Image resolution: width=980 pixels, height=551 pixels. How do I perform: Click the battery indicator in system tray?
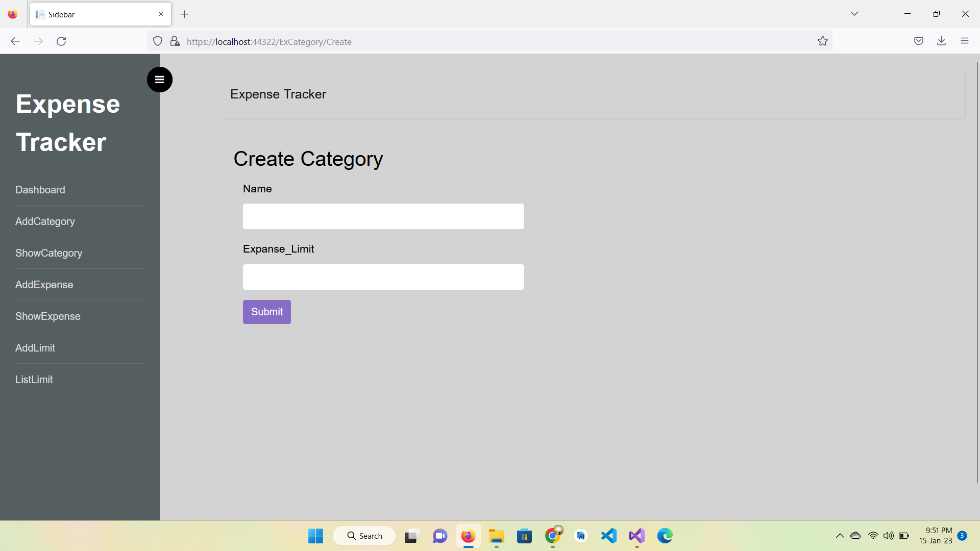pos(904,536)
